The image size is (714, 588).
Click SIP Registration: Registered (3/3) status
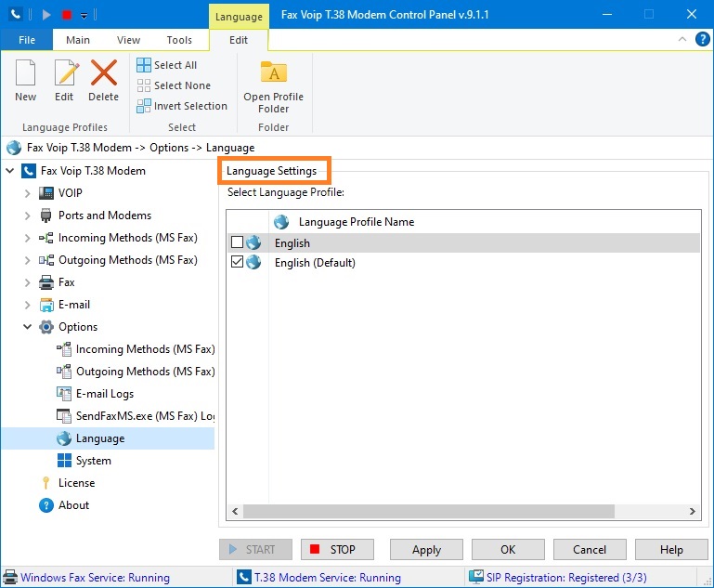pyautogui.click(x=566, y=578)
